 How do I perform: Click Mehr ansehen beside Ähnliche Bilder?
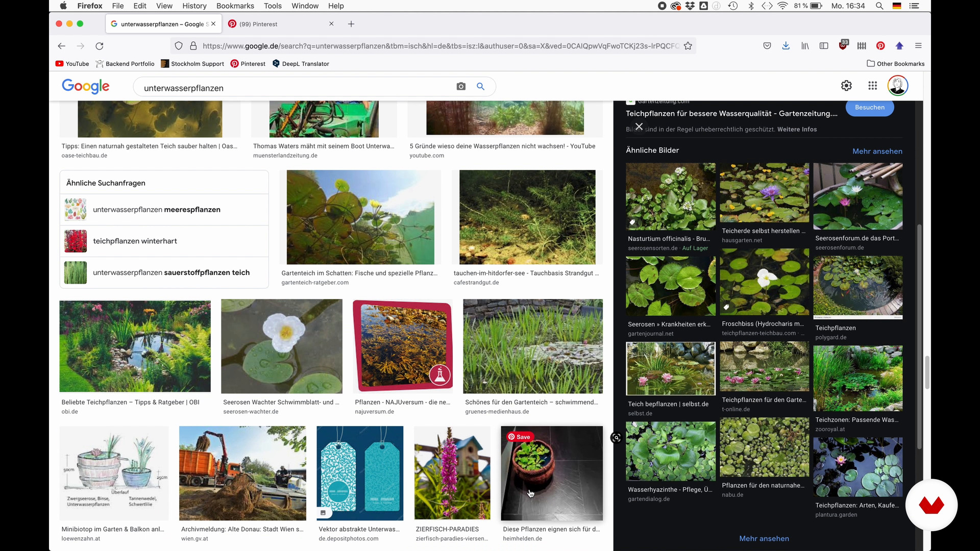877,151
